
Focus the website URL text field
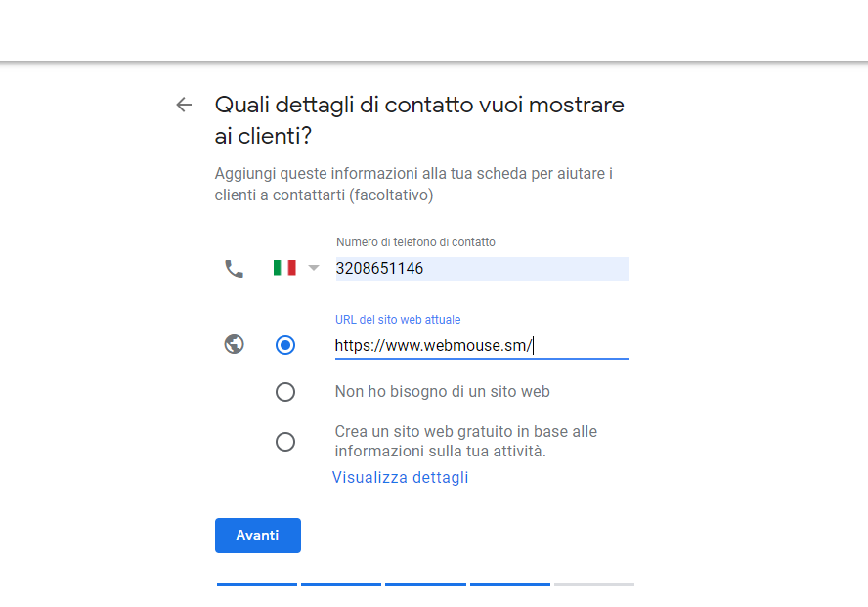[x=482, y=345]
